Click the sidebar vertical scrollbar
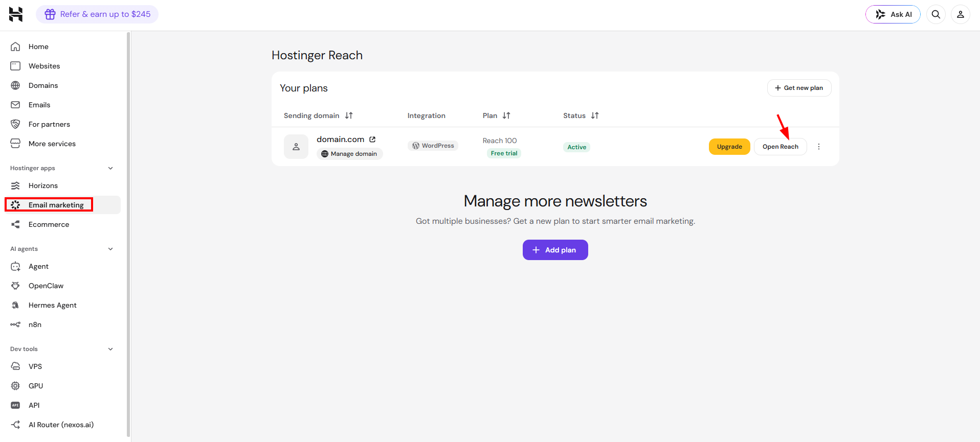This screenshot has height=442, width=980. (x=128, y=235)
